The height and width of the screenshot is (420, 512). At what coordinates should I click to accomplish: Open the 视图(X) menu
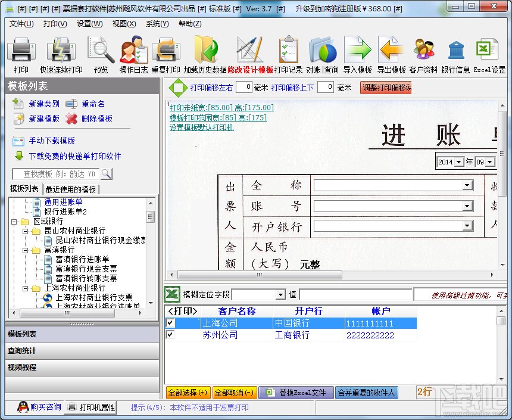pos(124,24)
